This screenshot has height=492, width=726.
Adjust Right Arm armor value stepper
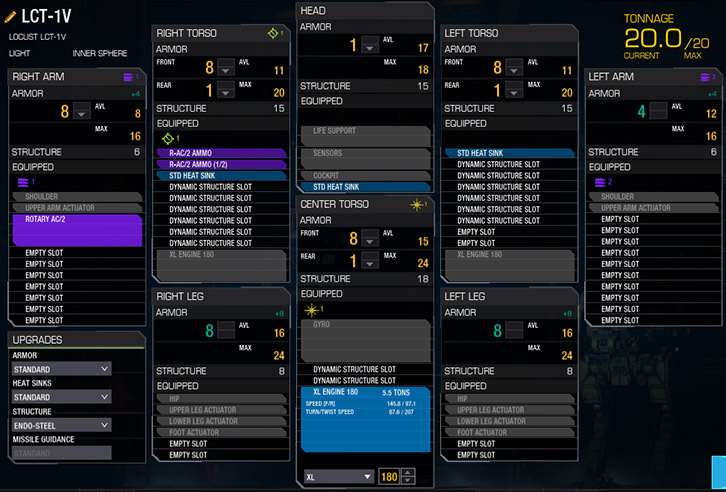[81, 111]
